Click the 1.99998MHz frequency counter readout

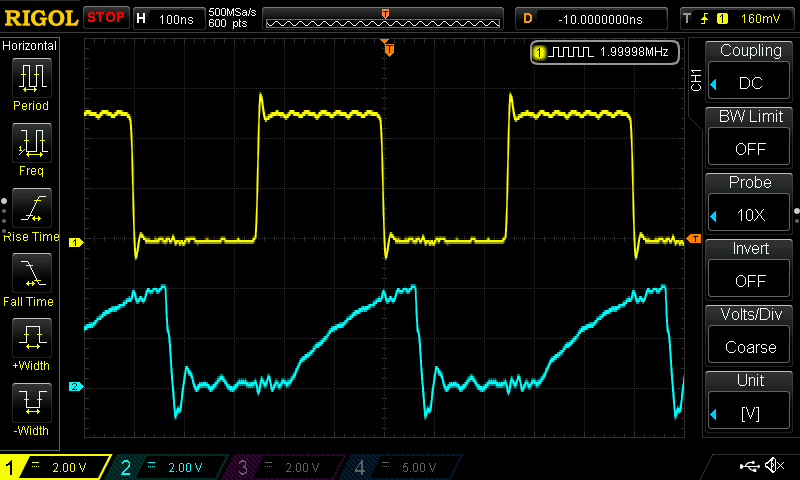click(634, 52)
